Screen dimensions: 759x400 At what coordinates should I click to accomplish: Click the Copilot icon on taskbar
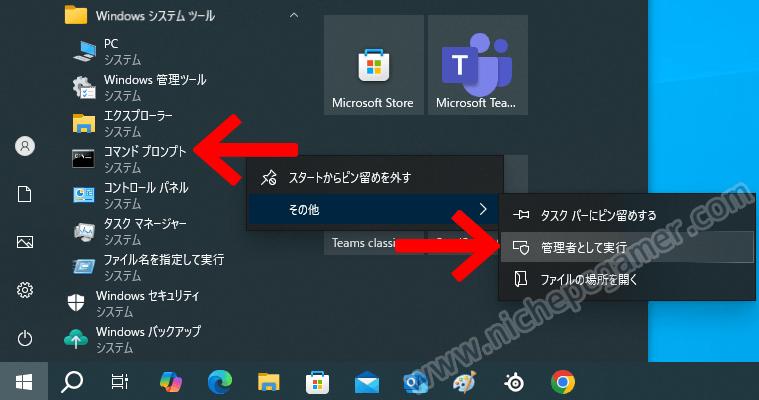tap(172, 381)
